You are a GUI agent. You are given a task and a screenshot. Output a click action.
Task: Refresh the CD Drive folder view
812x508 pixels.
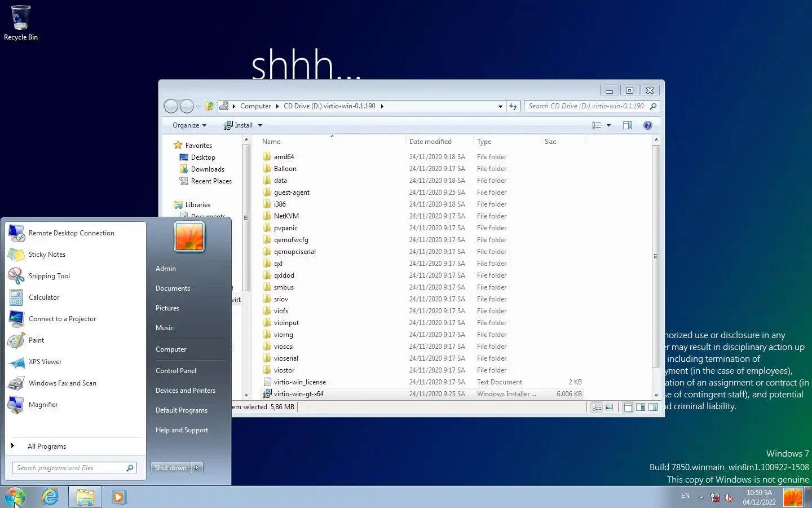pos(513,106)
